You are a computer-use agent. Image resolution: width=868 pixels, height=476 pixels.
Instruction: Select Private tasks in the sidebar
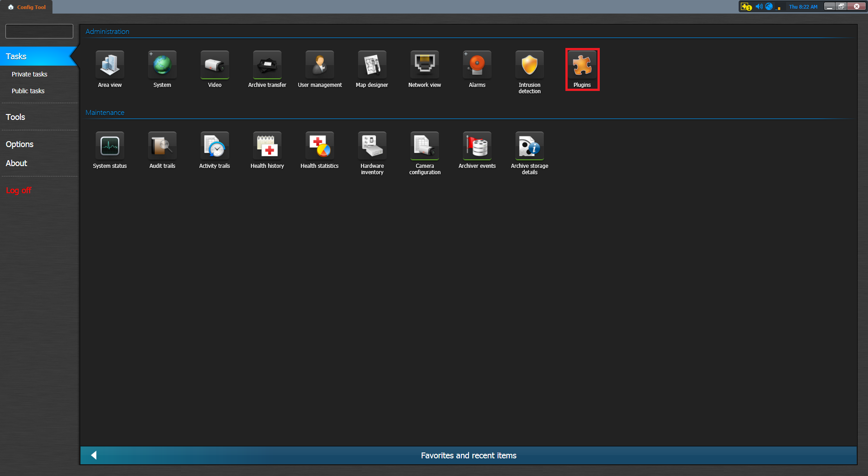pos(29,74)
